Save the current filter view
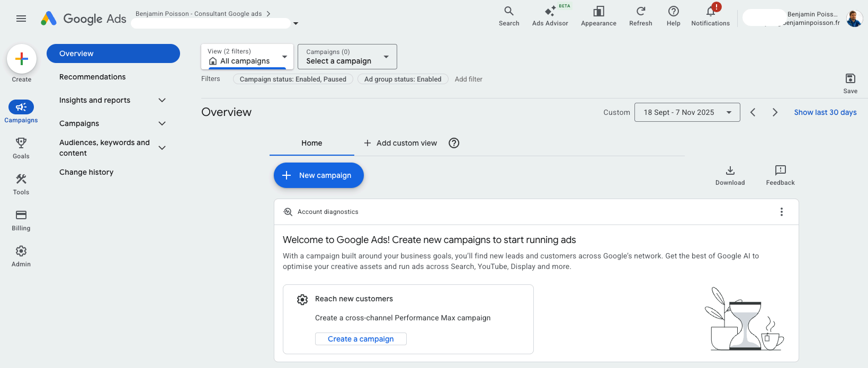Screen dimensions: 868x368 [x=851, y=84]
